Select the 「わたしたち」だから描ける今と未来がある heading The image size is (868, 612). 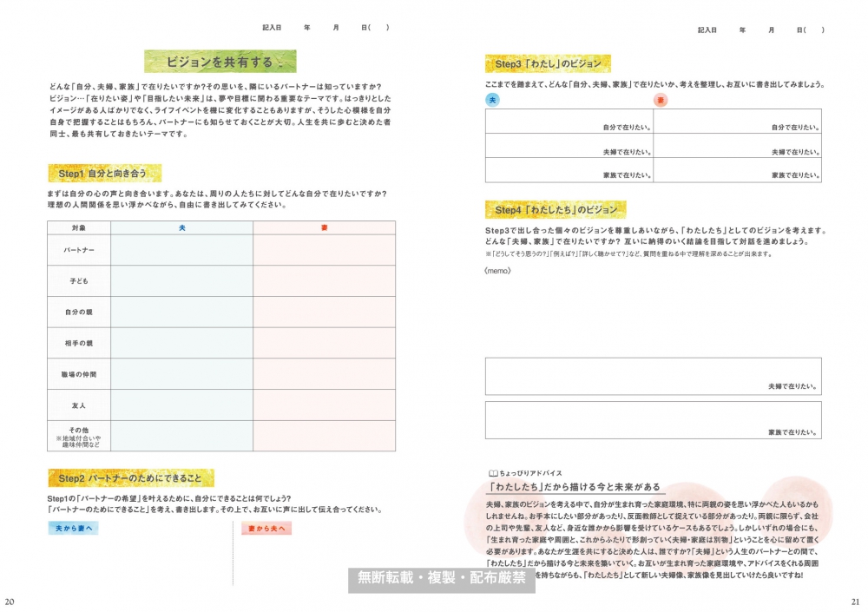coord(575,487)
